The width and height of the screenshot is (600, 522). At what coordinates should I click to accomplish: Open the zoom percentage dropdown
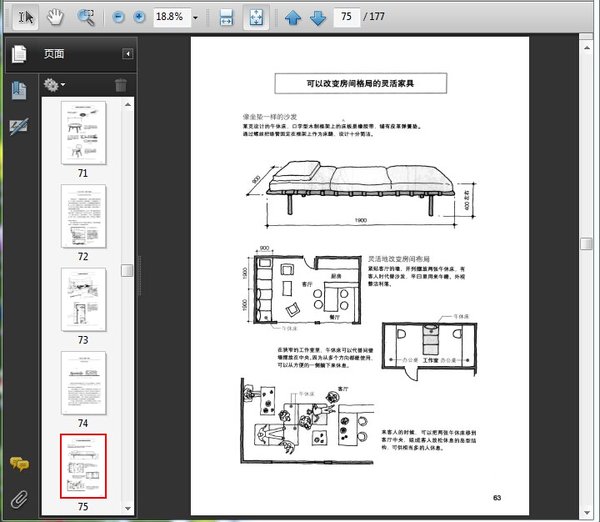(x=195, y=17)
